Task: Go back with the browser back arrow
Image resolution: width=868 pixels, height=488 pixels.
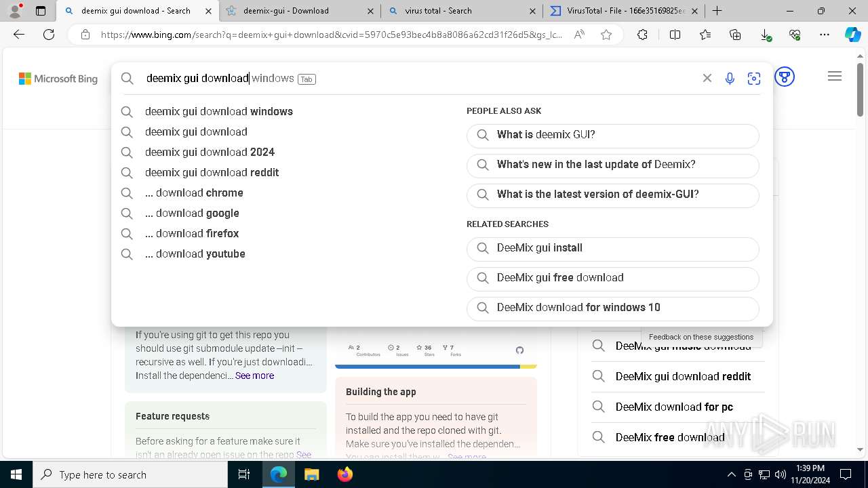Action: click(19, 35)
